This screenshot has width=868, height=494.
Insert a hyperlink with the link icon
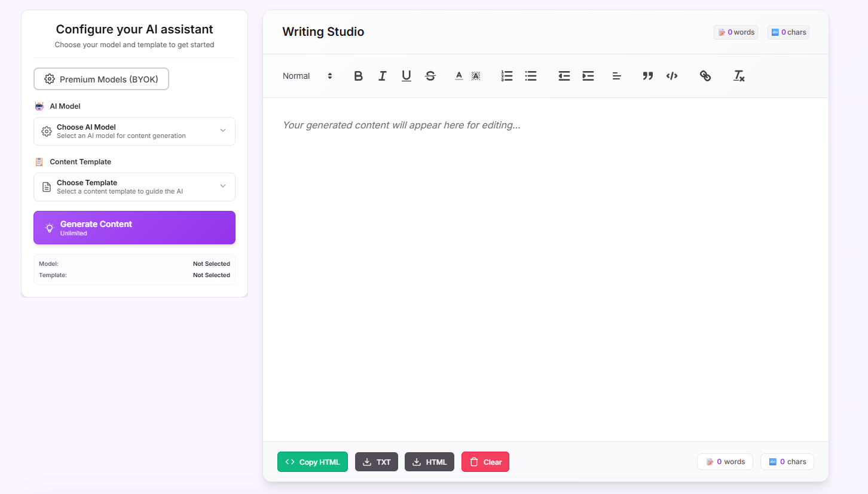[705, 76]
